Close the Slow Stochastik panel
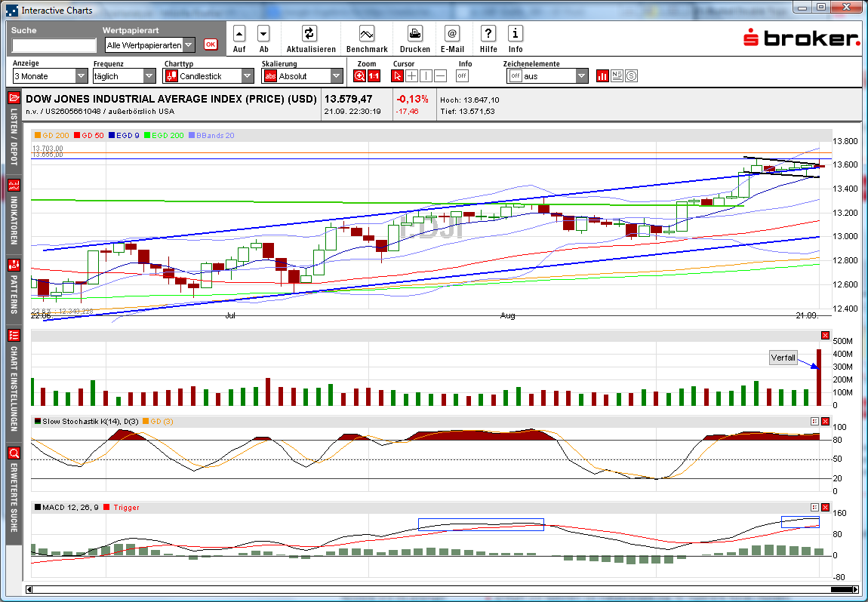 (x=826, y=421)
